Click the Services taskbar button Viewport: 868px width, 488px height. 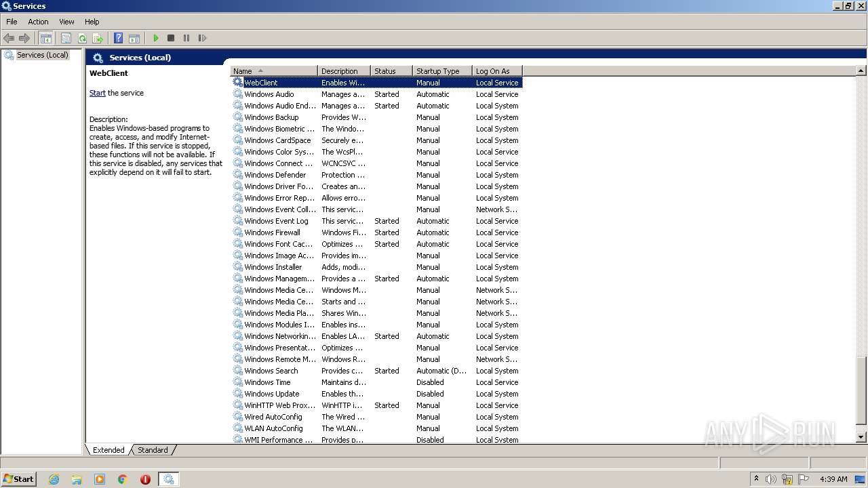tap(168, 479)
